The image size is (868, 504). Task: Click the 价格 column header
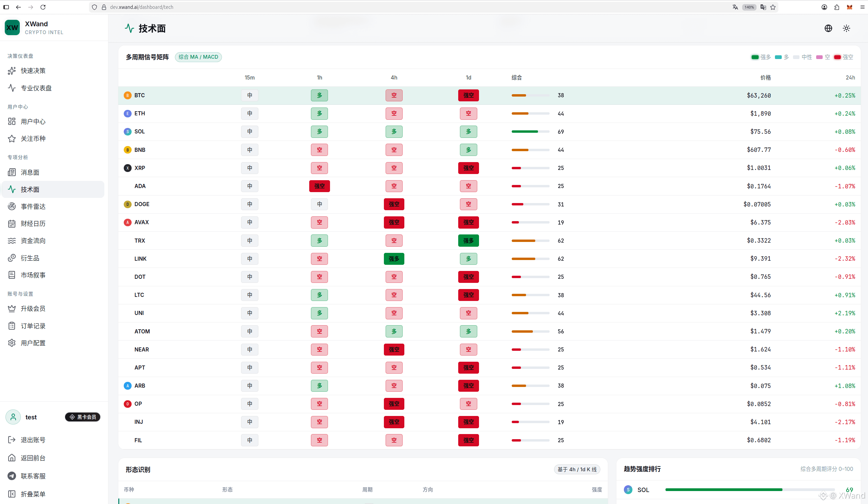[x=765, y=77]
